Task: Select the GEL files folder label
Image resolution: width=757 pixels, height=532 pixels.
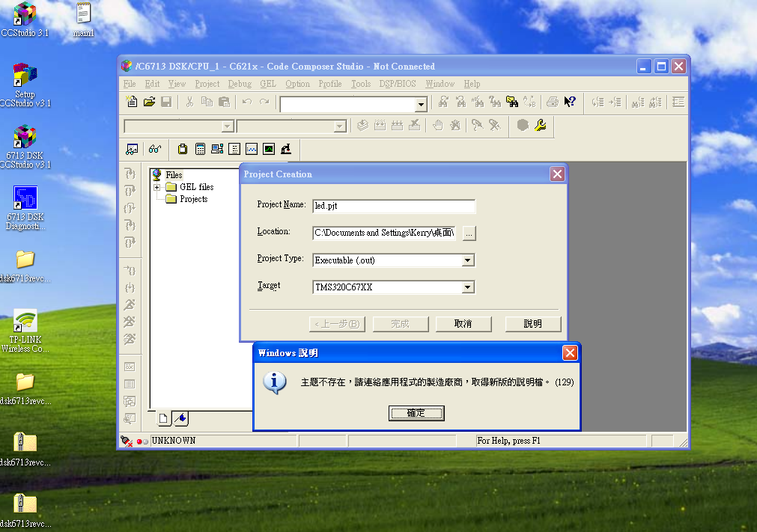Action: (196, 187)
